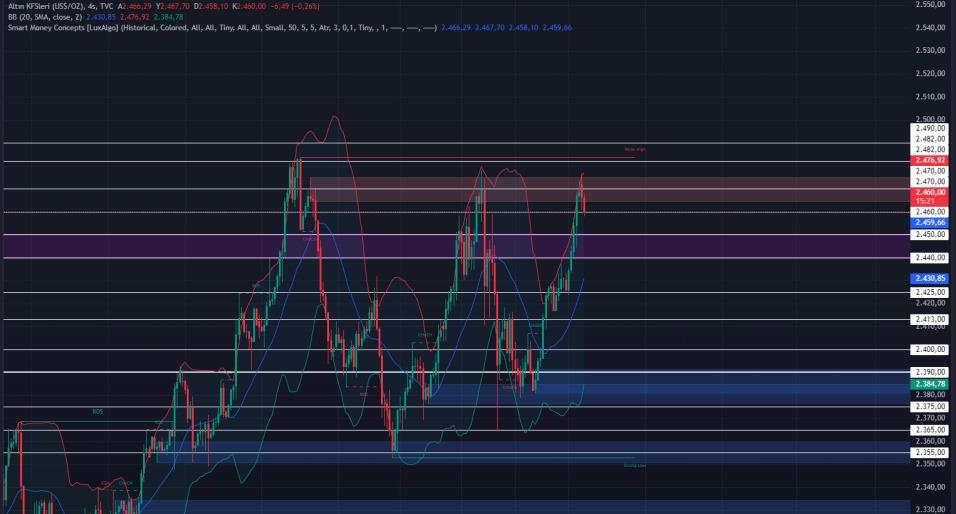Click the current price label showing 15:21 countdown
Viewport: 956px width, 514px height.
(x=930, y=196)
